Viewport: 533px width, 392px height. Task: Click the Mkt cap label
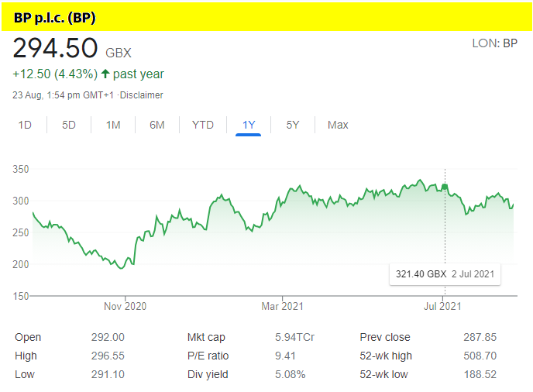(206, 337)
